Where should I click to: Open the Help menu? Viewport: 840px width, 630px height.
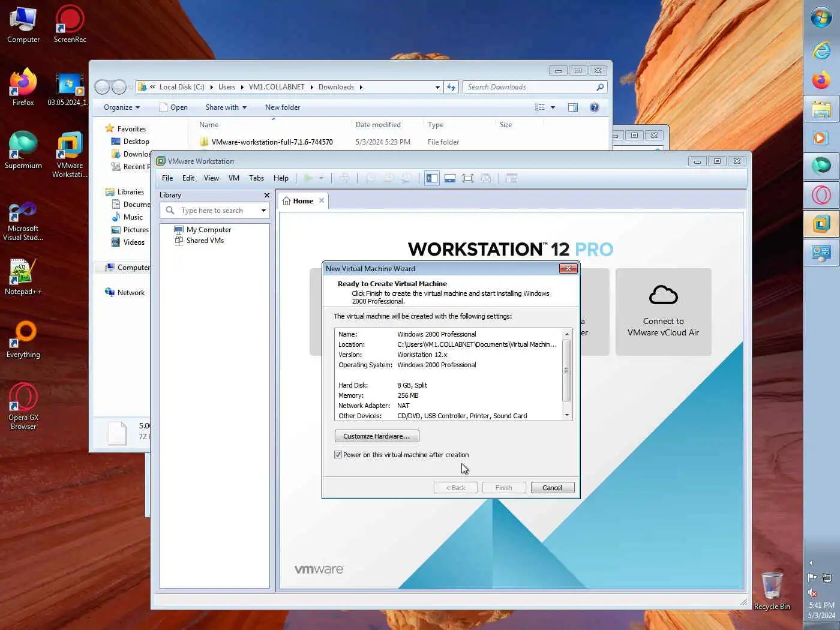tap(281, 178)
